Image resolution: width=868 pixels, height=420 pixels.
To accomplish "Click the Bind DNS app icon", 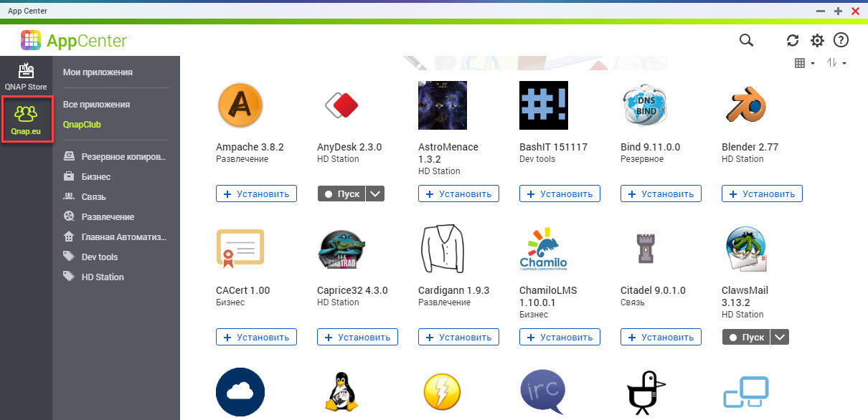I will (645, 106).
